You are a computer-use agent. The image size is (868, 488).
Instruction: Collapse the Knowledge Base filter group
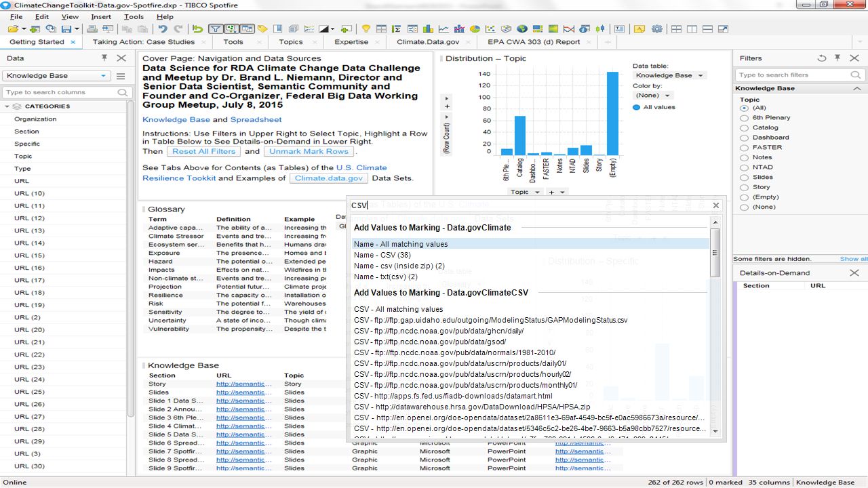[858, 89]
